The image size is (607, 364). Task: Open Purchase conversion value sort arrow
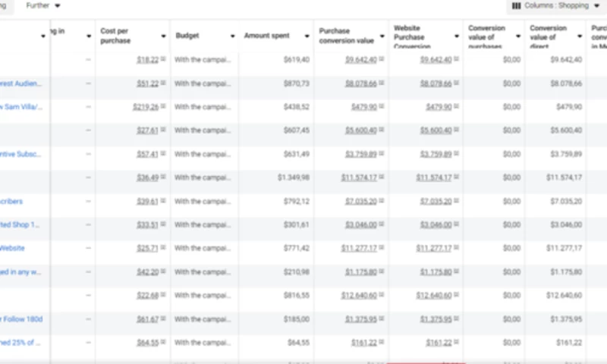coord(382,36)
